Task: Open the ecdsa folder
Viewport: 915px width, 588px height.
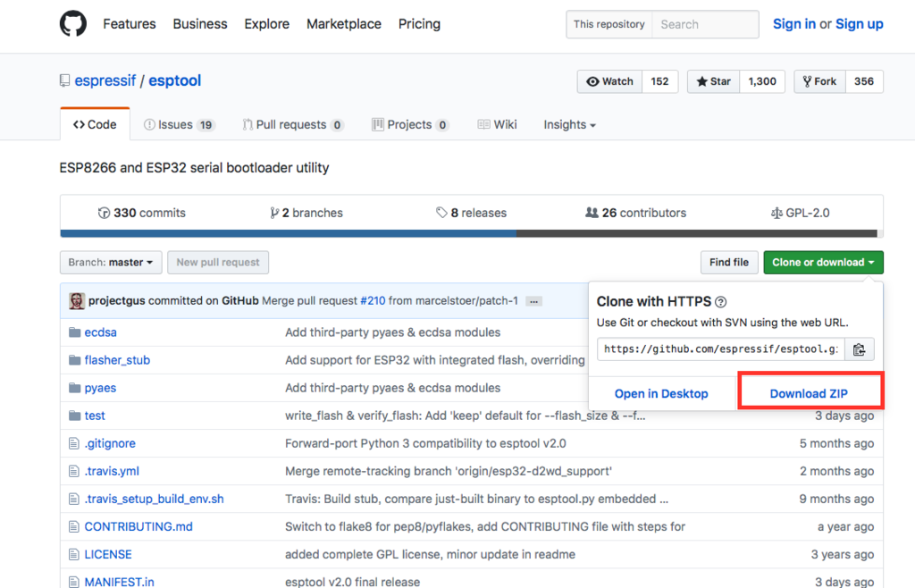Action: click(100, 332)
